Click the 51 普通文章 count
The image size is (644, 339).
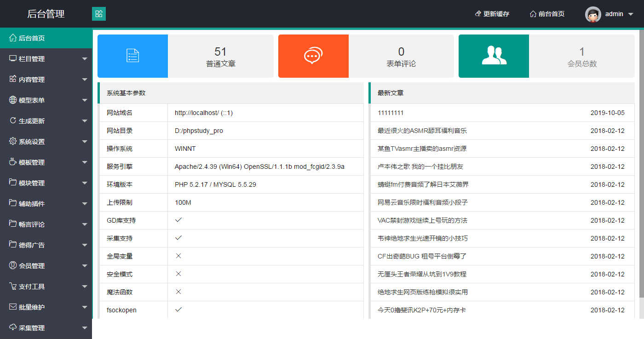click(x=221, y=57)
